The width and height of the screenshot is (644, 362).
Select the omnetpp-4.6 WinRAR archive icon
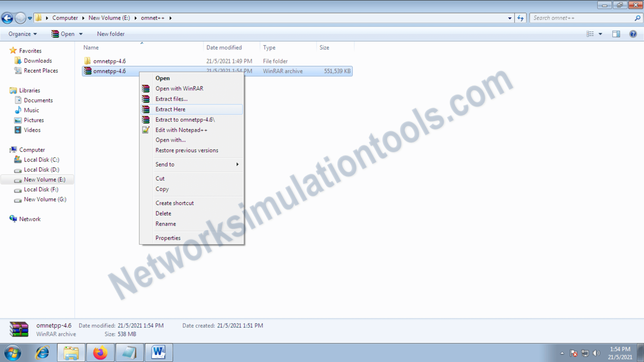(x=87, y=71)
